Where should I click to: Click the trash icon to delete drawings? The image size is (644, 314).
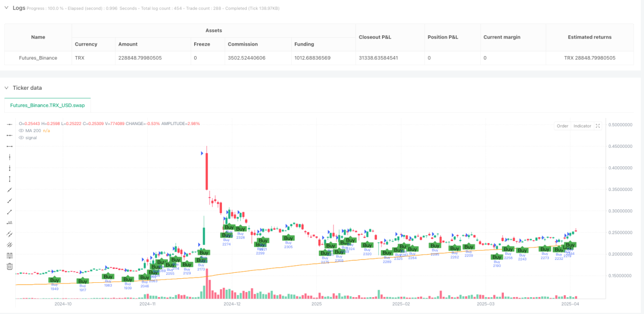(x=9, y=266)
